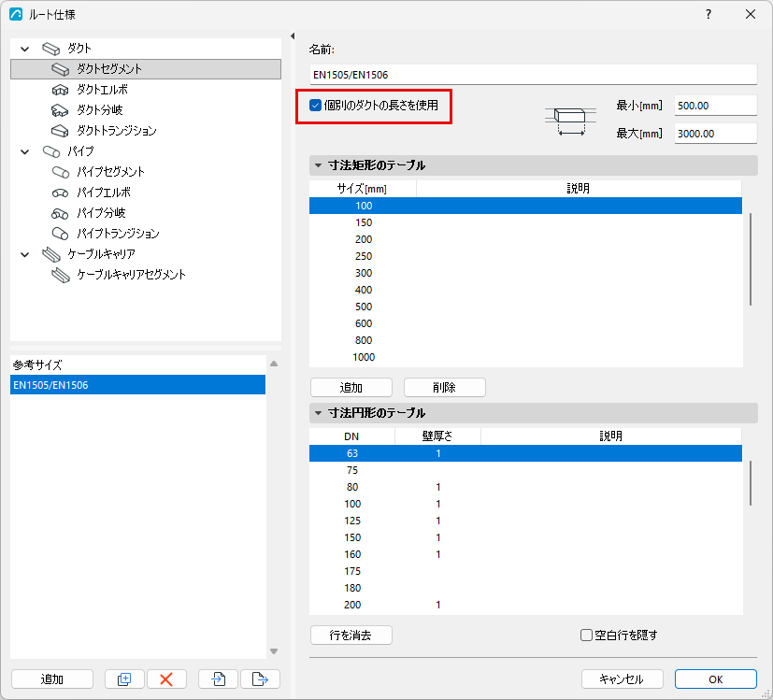Screen dimensions: 773x700
Task: Click the パイプトランジション pipe transition icon
Action: pyautogui.click(x=60, y=234)
